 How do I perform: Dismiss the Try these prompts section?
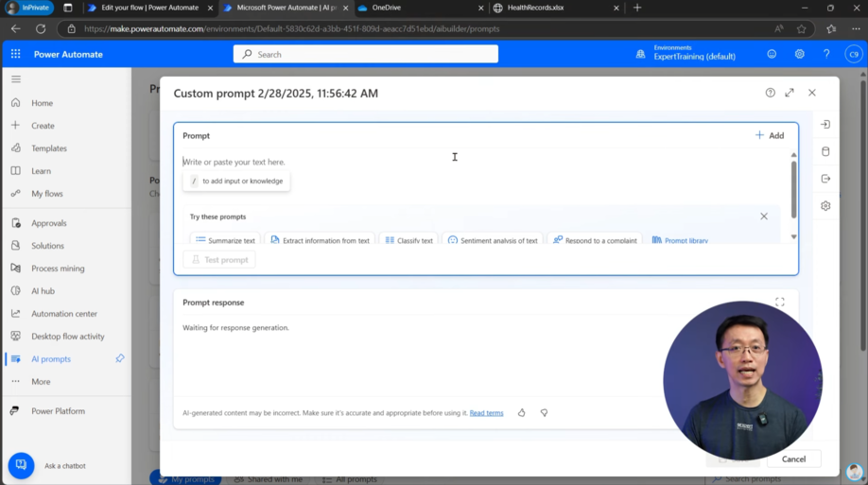(764, 217)
